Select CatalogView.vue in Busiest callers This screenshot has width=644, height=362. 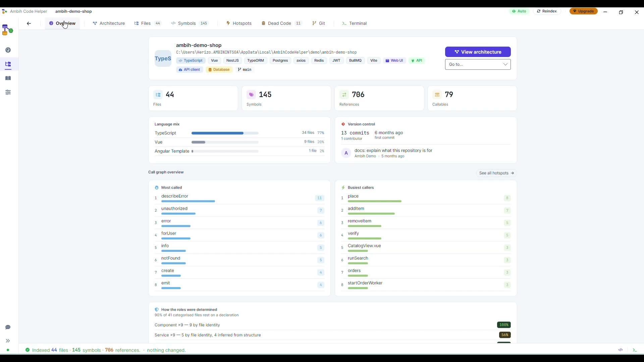(426, 248)
